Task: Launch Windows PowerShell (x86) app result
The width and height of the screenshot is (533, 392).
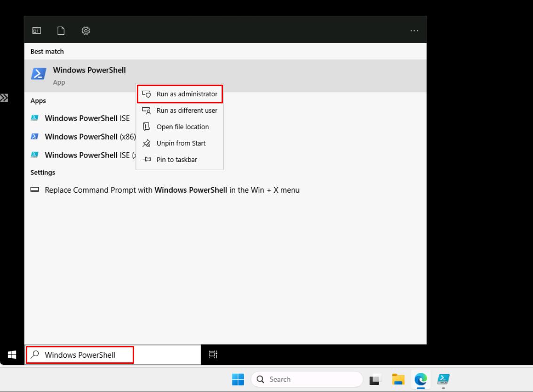Action: pos(89,137)
